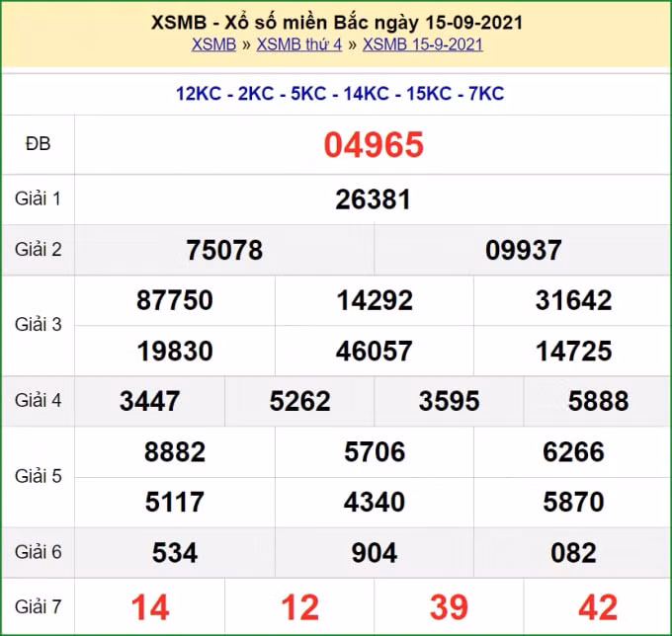Image resolution: width=672 pixels, height=636 pixels.
Task: Select Giải 4 number 5888
Action: [598, 401]
